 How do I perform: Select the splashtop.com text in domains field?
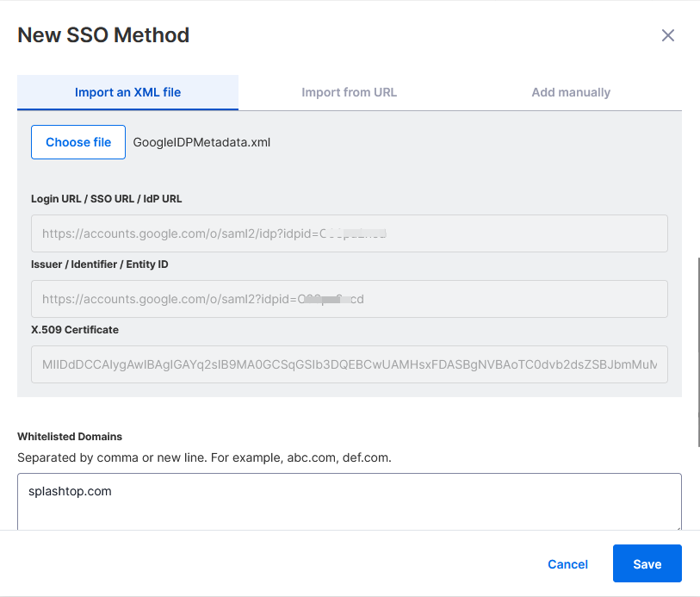click(x=84, y=491)
